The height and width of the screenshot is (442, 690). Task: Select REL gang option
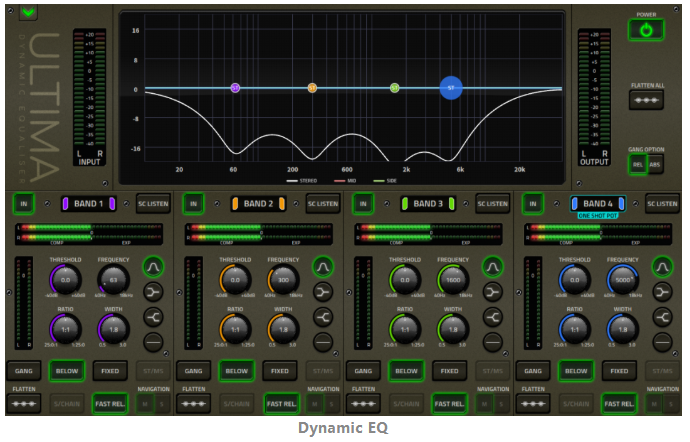pos(636,165)
